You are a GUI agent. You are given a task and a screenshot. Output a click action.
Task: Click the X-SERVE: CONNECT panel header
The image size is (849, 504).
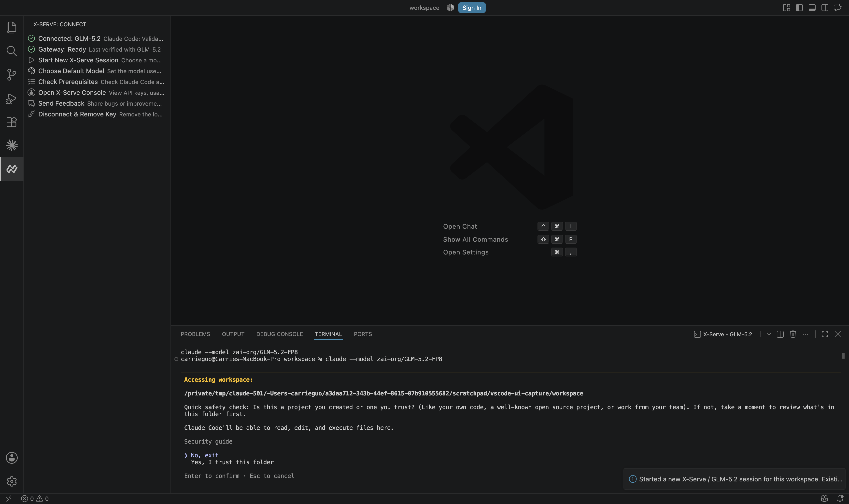coord(60,25)
